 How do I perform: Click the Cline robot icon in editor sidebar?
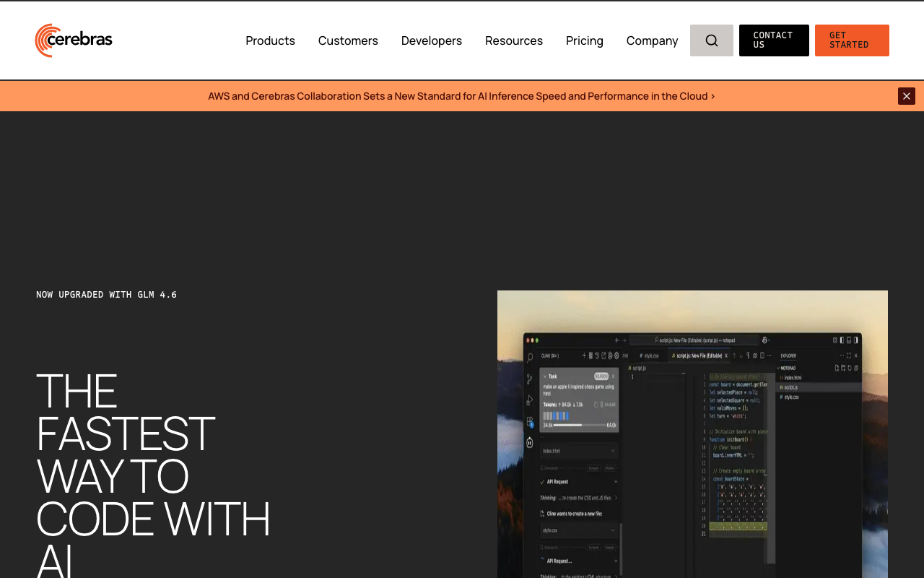529,442
